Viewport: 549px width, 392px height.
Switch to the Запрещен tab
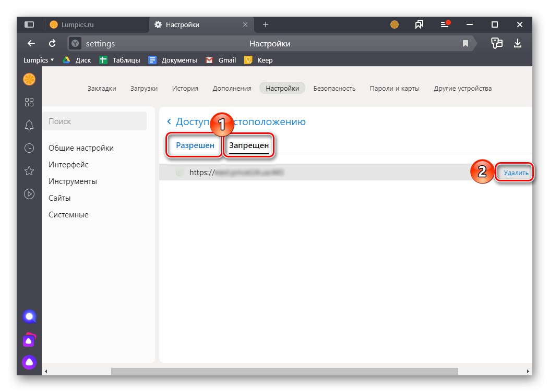pos(249,146)
